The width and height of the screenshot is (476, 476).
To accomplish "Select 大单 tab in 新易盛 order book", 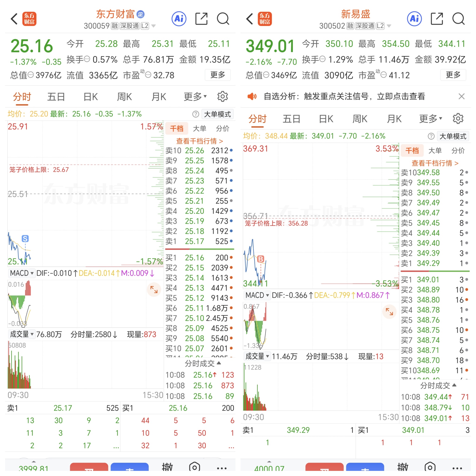I will coord(435,150).
